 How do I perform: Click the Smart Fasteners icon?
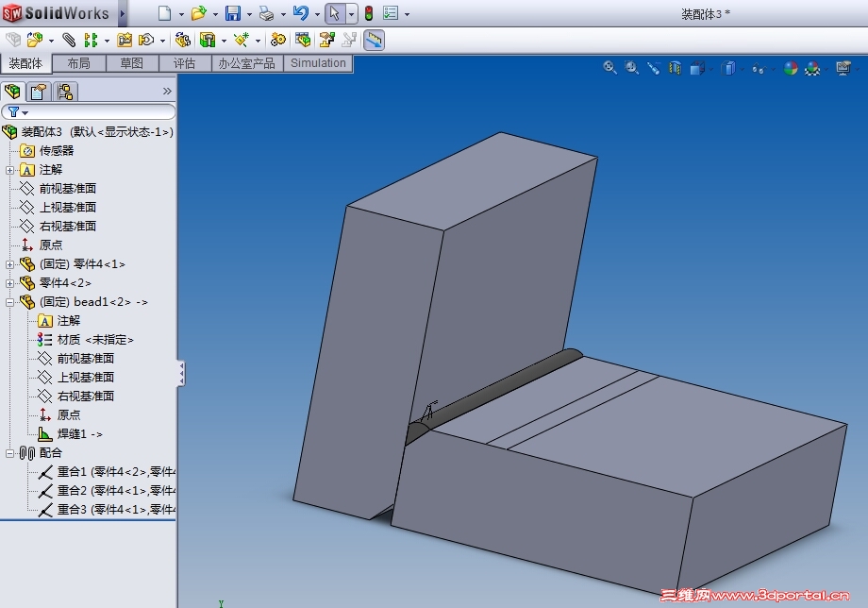125,40
